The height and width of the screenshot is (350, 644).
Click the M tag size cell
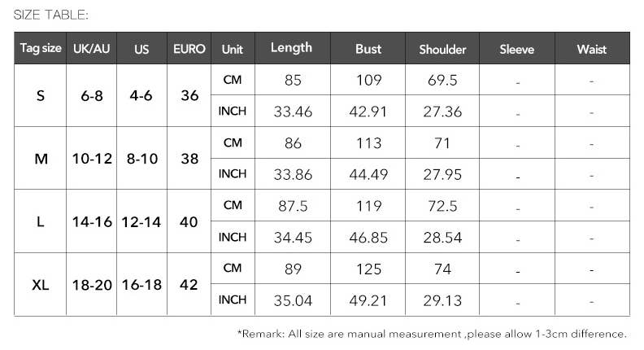[41, 159]
